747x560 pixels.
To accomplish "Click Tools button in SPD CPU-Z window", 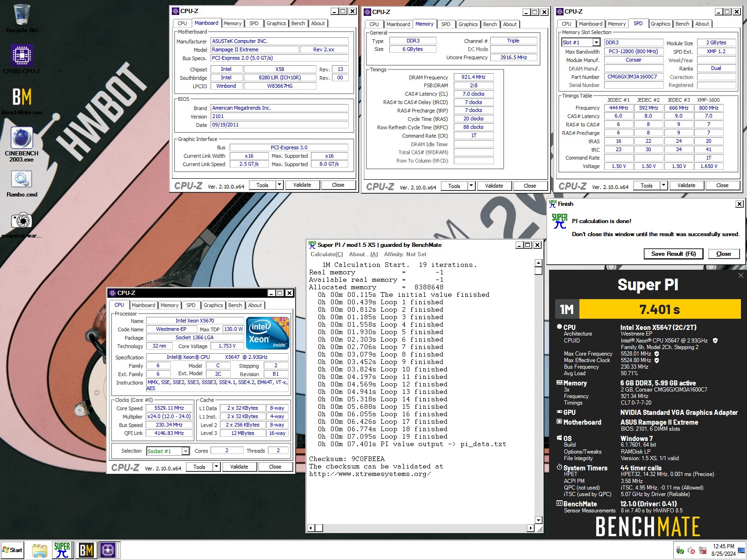I will (x=646, y=185).
